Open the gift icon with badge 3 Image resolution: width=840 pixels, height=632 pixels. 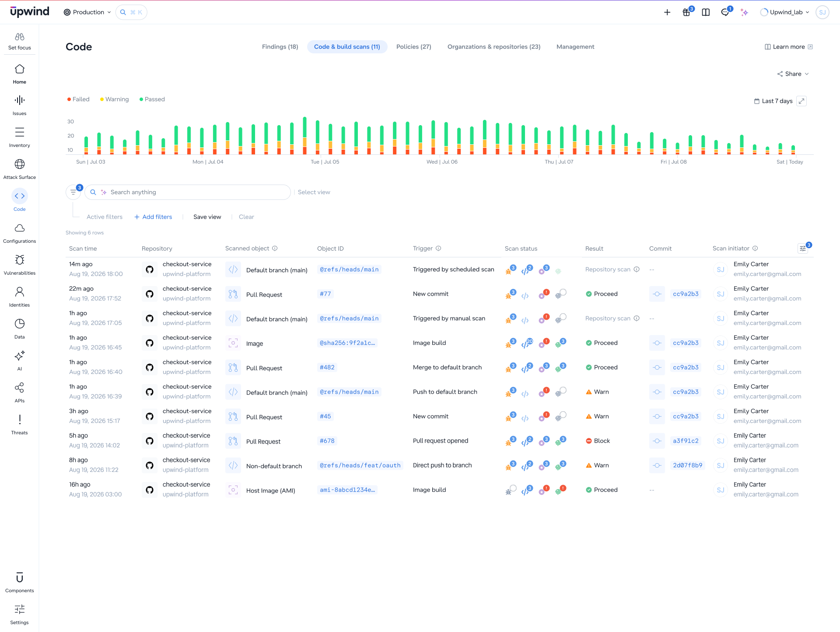[x=687, y=12]
